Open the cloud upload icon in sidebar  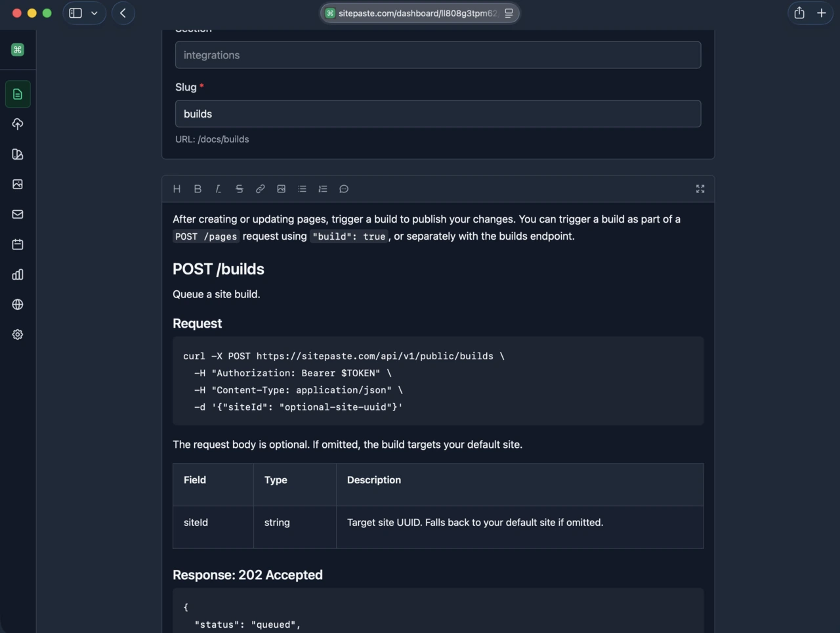(x=18, y=124)
